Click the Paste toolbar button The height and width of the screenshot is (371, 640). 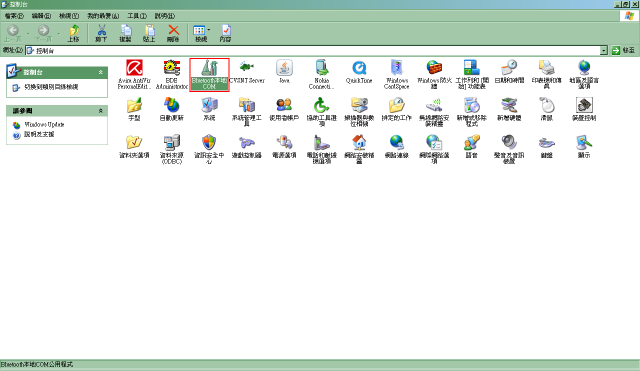tap(149, 33)
